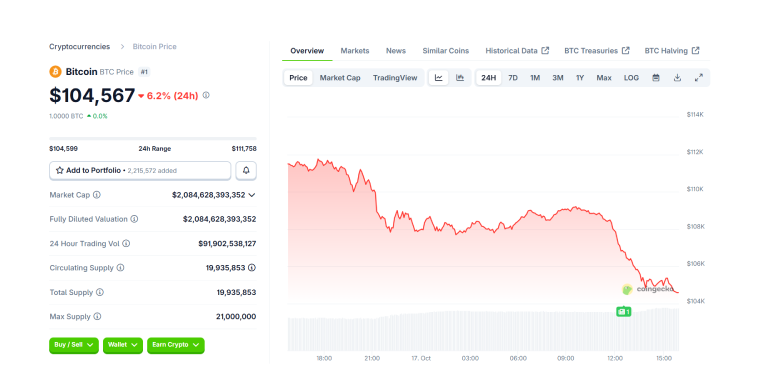Screen dimensions: 783x388
Task: Click the 1.0000 BTC text
Action: click(66, 116)
